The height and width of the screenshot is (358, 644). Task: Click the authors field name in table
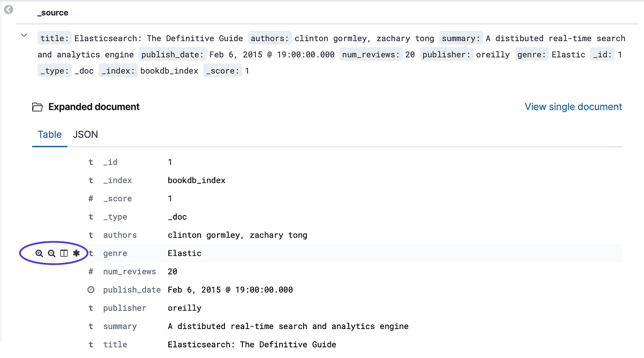[120, 235]
